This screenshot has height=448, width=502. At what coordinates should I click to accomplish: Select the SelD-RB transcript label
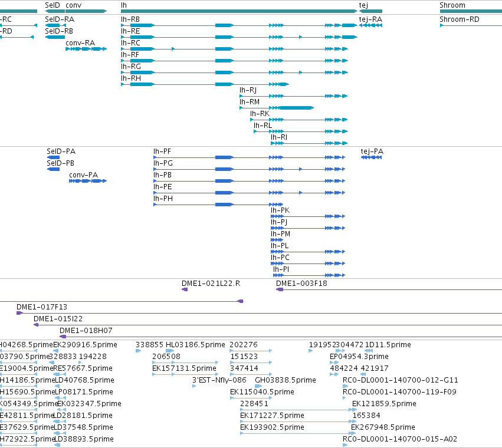pos(59,31)
